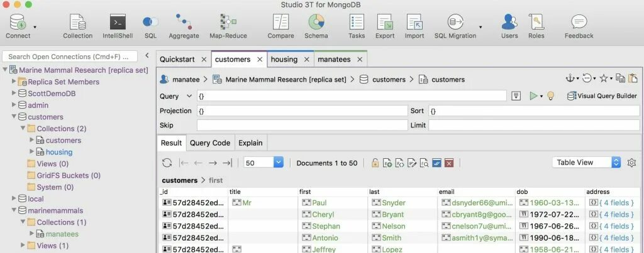Copy query using the copy icon
This screenshot has width=644, height=253.
pyautogui.click(x=620, y=78)
